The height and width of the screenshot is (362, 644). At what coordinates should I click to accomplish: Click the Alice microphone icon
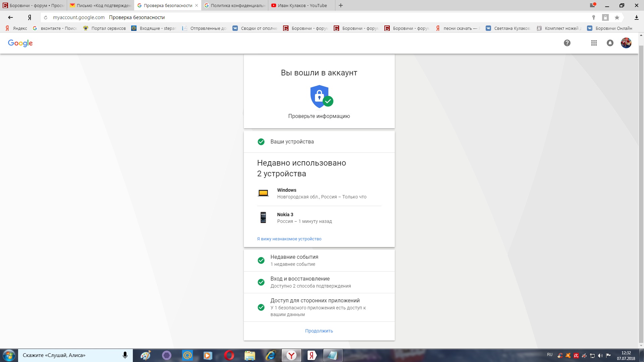[125, 355]
